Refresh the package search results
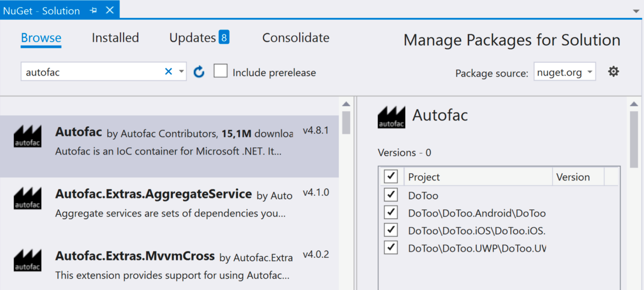Screen dimensions: 644x290 pyautogui.click(x=199, y=72)
